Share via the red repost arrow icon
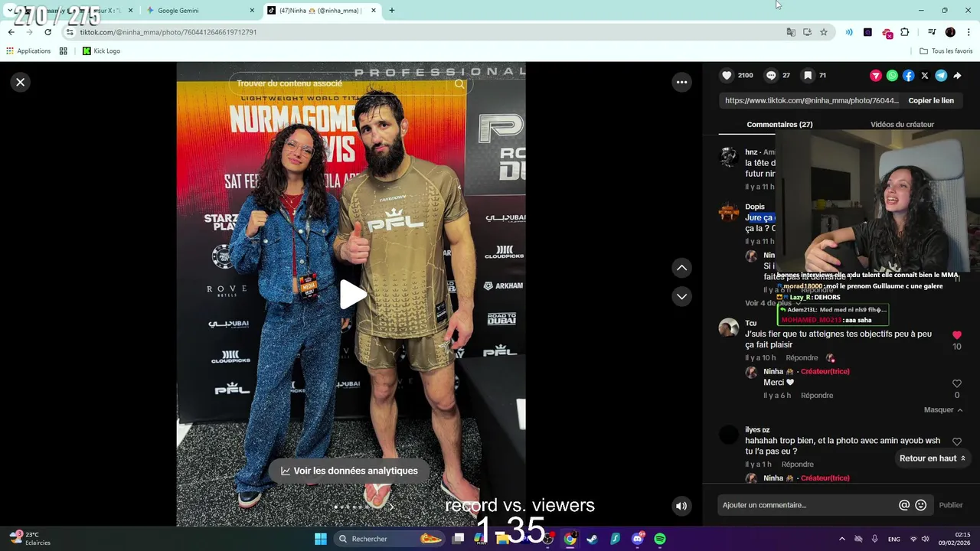This screenshot has height=551, width=980. point(876,76)
